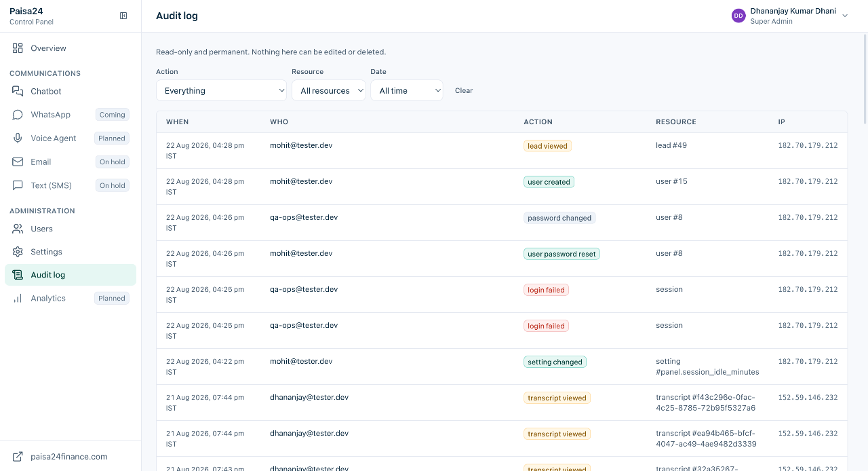Screen dimensions: 868x471
Task: Click the 'user created' action tag
Action: tap(549, 182)
